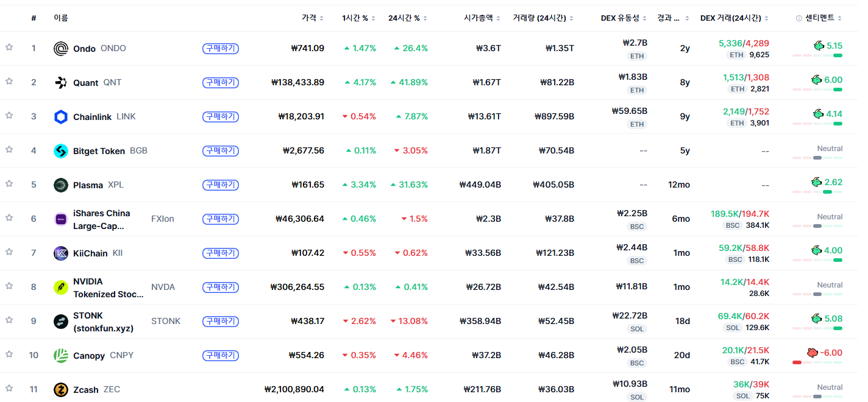Click the SOL badge under ₩22.72B for STONK
Image resolution: width=868 pixels, height=402 pixels.
(637, 329)
